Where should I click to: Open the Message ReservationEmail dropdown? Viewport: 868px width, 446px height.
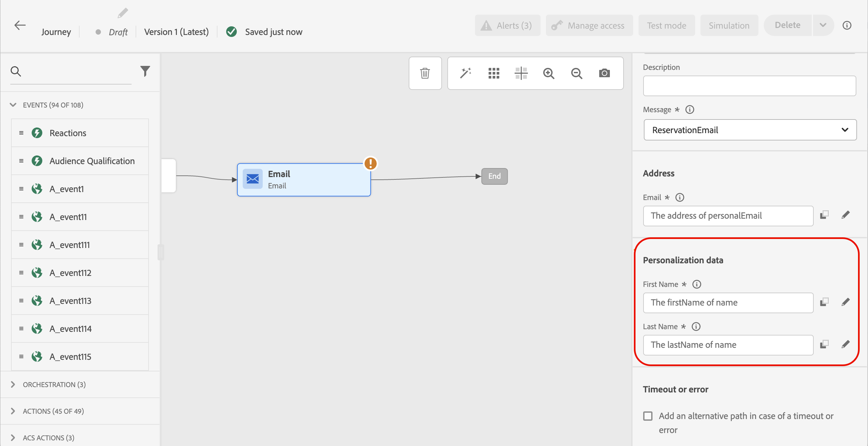click(750, 130)
